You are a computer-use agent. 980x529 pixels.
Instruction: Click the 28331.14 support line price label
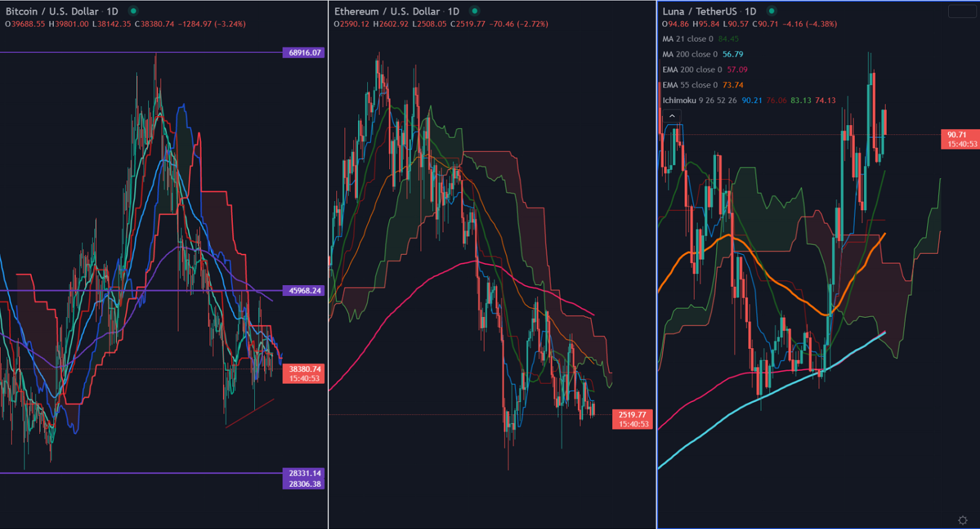point(305,473)
